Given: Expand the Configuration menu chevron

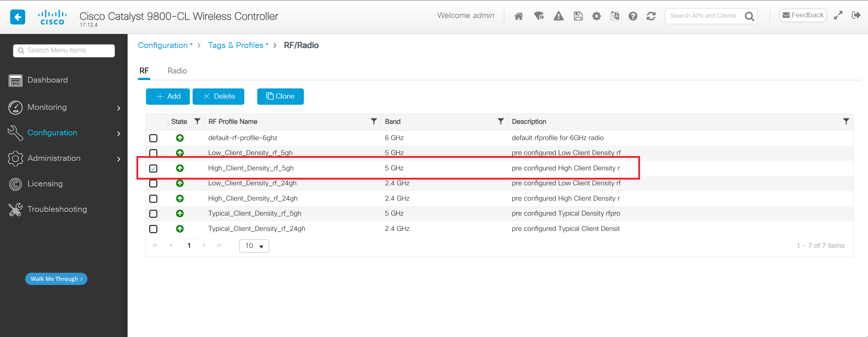Looking at the screenshot, I should coord(119,134).
